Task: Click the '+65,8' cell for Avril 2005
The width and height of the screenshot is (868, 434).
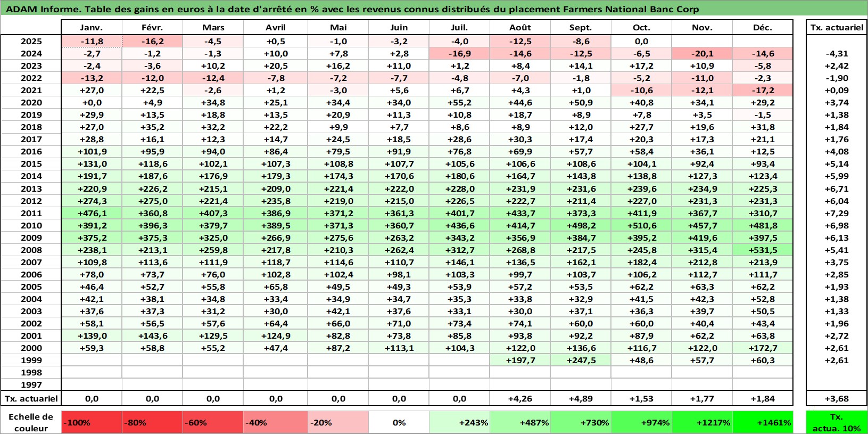Action: [276, 286]
